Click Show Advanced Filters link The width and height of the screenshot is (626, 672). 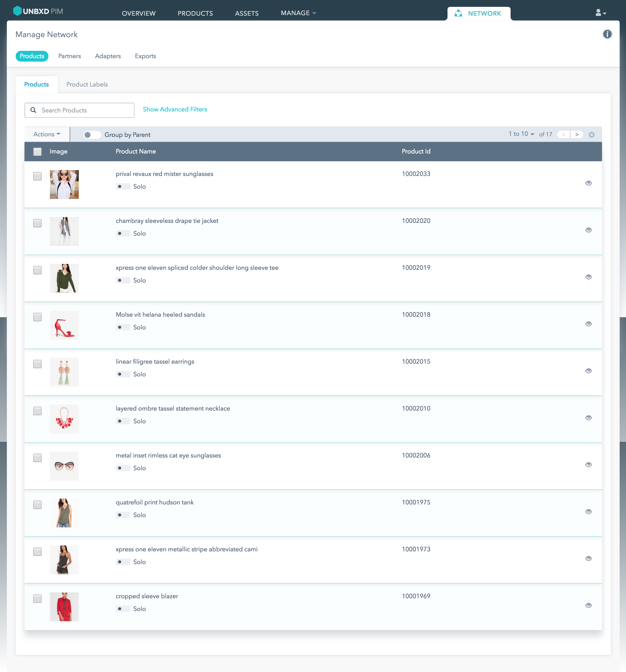tap(175, 109)
